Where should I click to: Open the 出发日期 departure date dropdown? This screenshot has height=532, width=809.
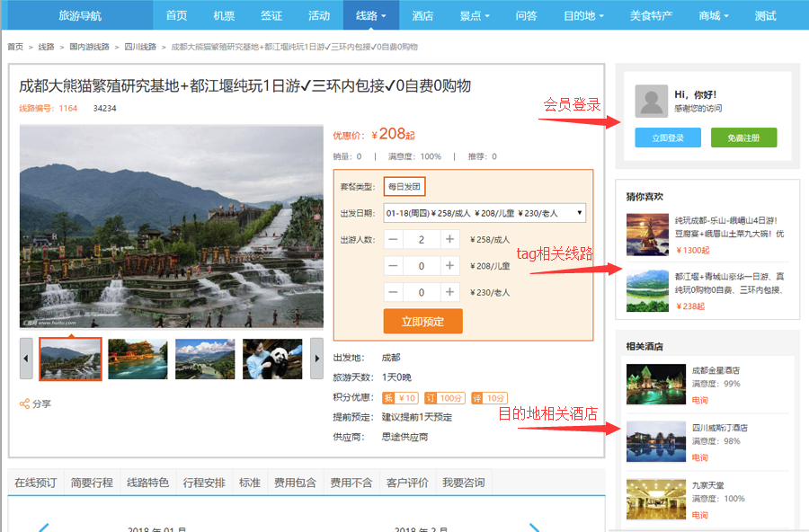pyautogui.click(x=485, y=213)
